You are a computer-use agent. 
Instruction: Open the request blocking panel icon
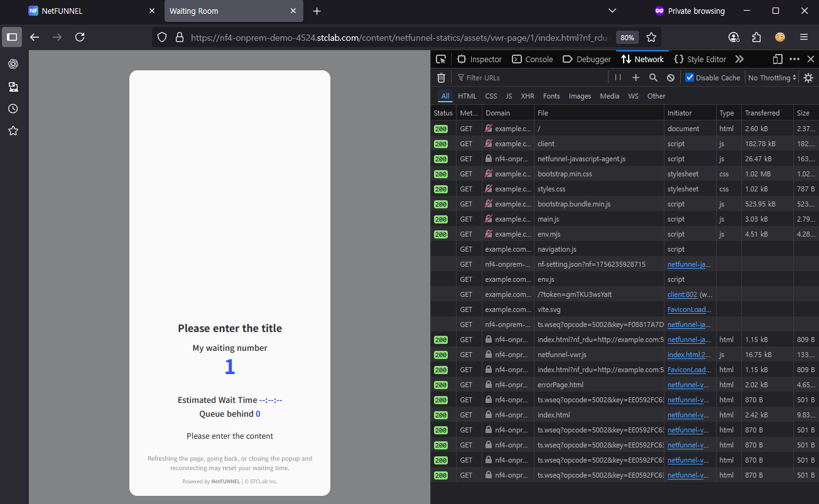point(671,78)
